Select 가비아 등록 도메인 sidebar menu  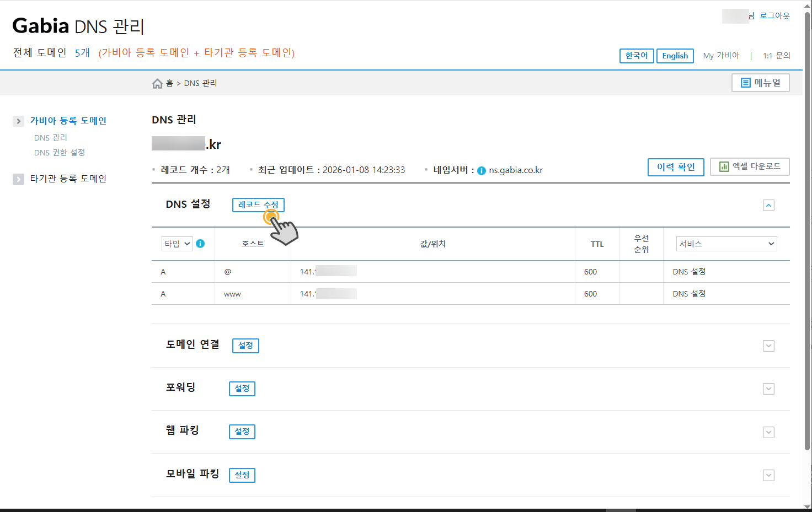click(x=68, y=121)
